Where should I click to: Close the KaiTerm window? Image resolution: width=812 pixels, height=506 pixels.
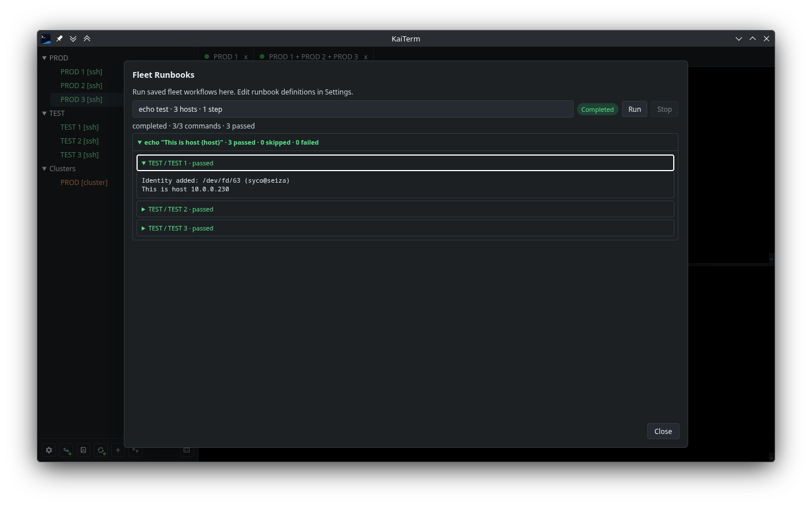[767, 39]
